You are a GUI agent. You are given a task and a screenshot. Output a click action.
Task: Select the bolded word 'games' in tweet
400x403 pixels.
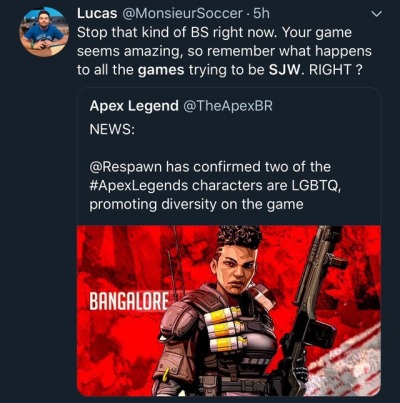point(161,70)
